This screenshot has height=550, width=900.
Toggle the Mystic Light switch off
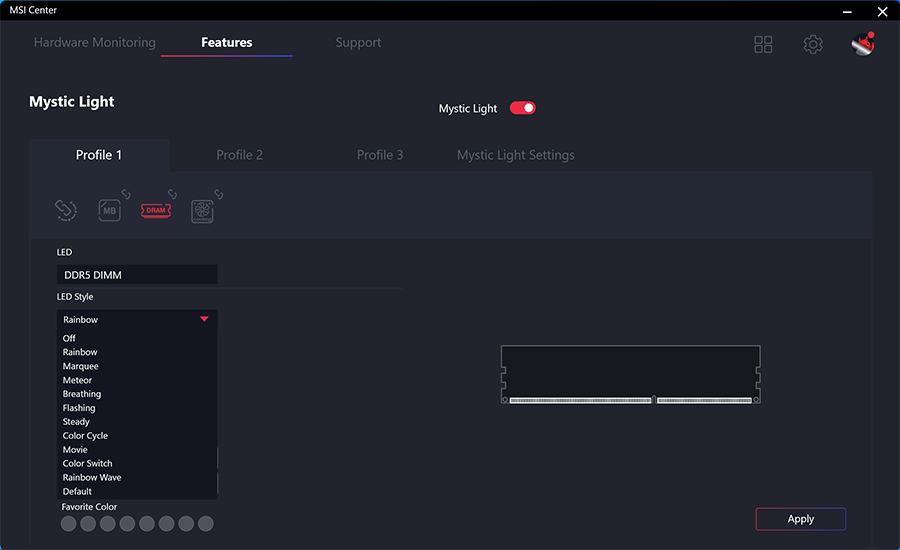(523, 108)
